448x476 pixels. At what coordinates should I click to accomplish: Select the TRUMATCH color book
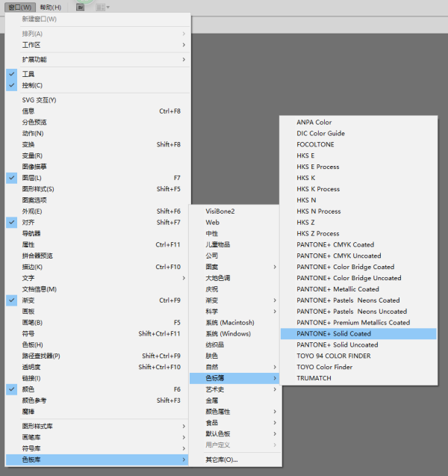(x=358, y=378)
